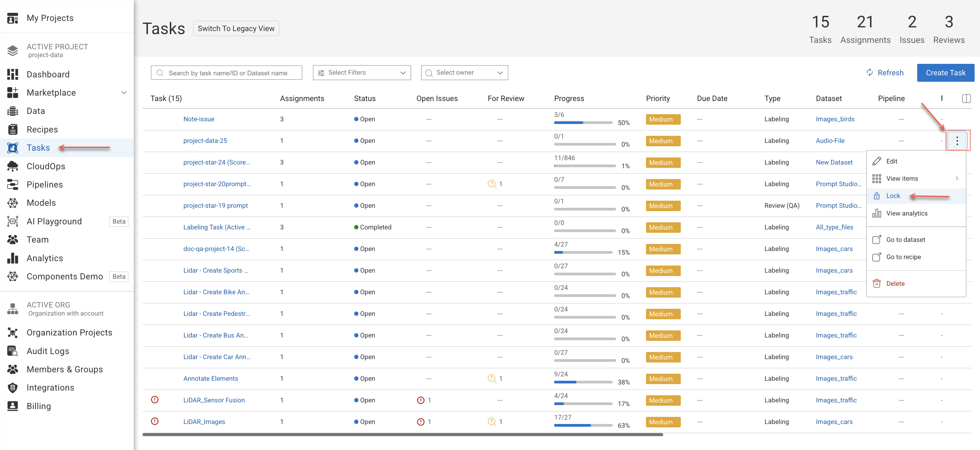Open Pipelines via its sidebar icon
This screenshot has width=980, height=450.
tap(12, 184)
